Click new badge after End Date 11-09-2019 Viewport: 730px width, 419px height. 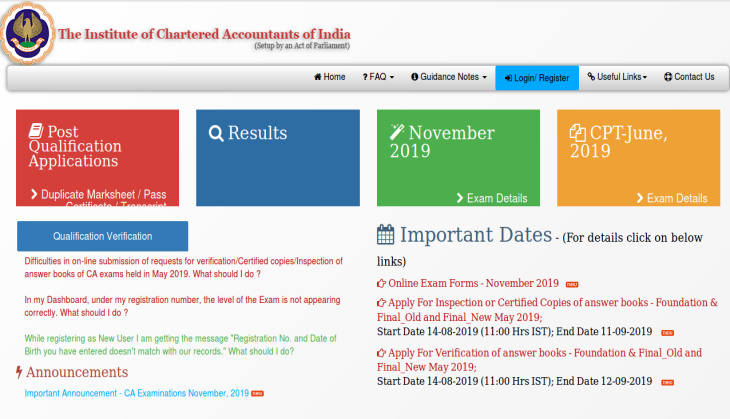668,333
